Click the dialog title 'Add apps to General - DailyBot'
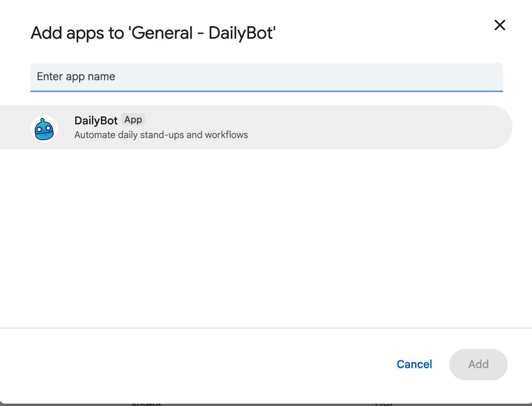The width and height of the screenshot is (532, 406). tap(153, 33)
